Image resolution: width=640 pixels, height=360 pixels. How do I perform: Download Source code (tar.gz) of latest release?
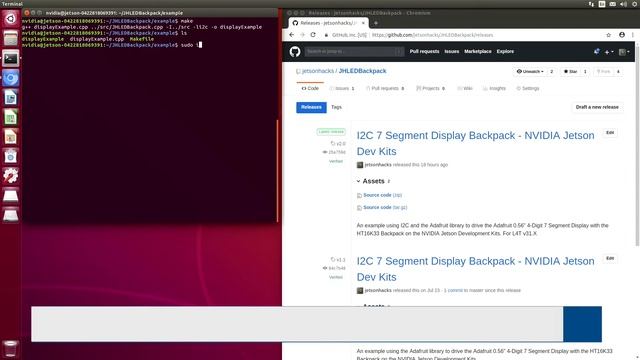385,207
